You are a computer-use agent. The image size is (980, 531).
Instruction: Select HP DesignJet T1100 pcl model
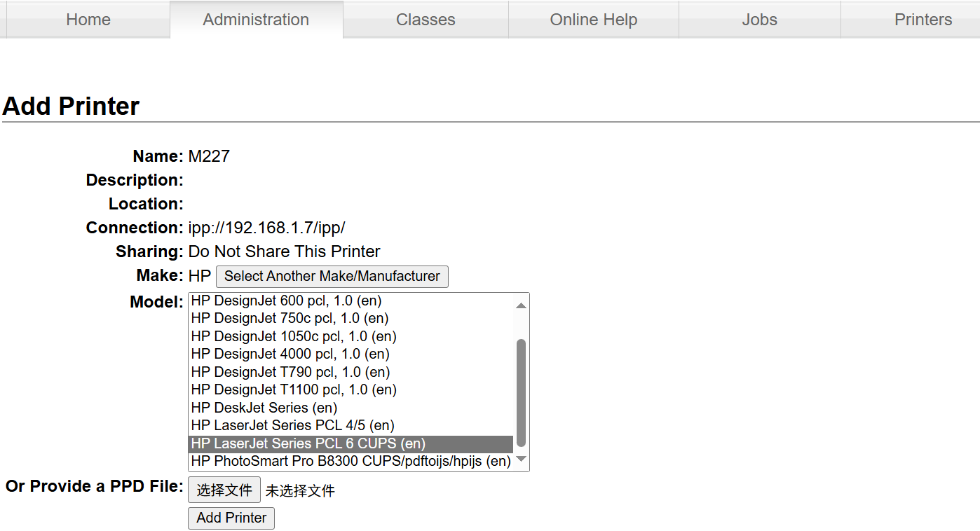coord(351,389)
